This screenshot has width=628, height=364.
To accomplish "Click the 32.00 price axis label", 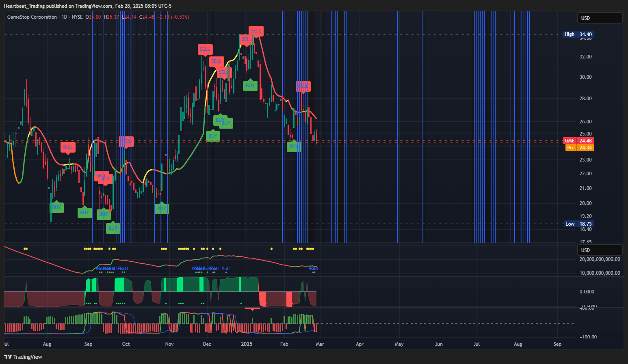I will coord(585,57).
